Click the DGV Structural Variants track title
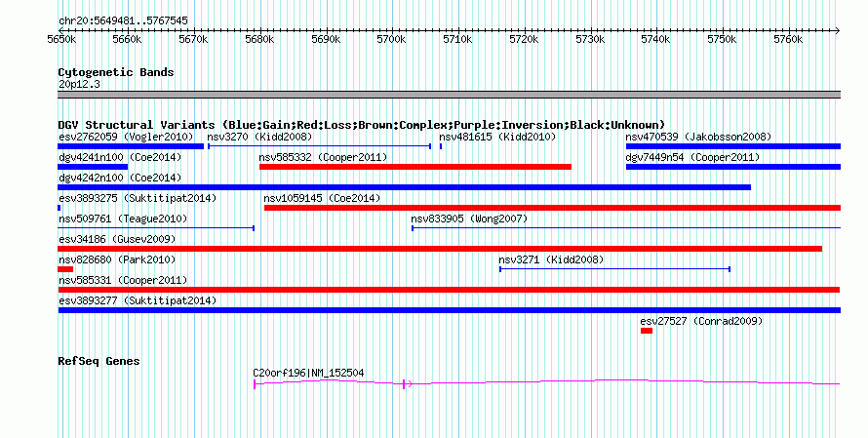 pos(362,125)
